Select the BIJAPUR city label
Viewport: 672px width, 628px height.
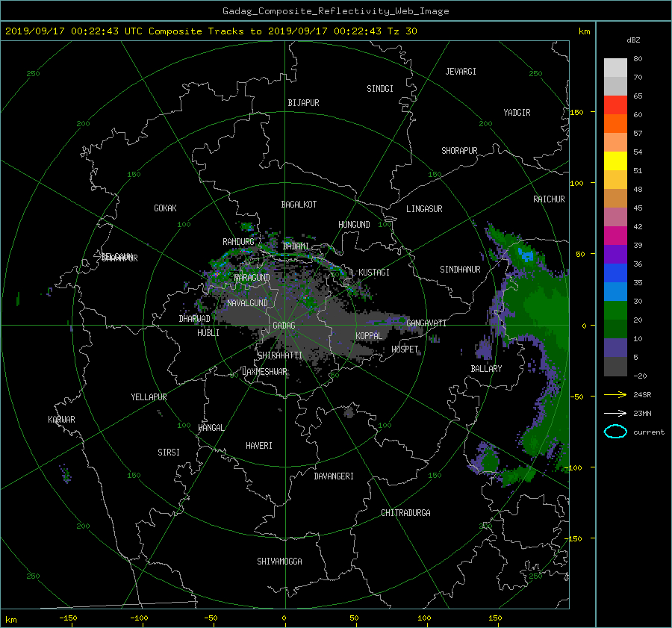coord(303,103)
